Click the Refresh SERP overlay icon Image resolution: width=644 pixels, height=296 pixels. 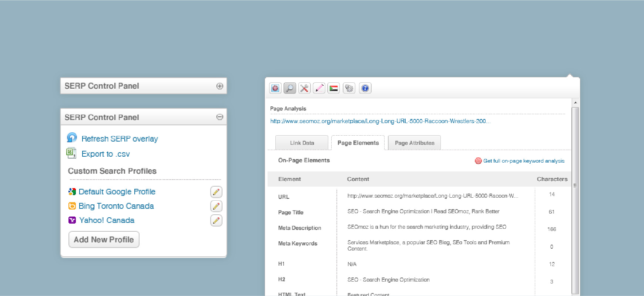[x=72, y=138]
